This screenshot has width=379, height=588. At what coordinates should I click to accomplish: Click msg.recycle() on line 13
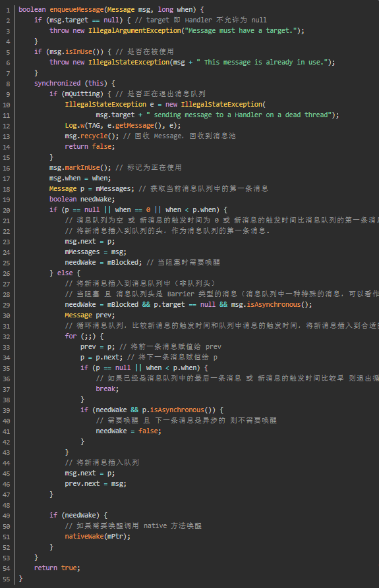pos(90,136)
